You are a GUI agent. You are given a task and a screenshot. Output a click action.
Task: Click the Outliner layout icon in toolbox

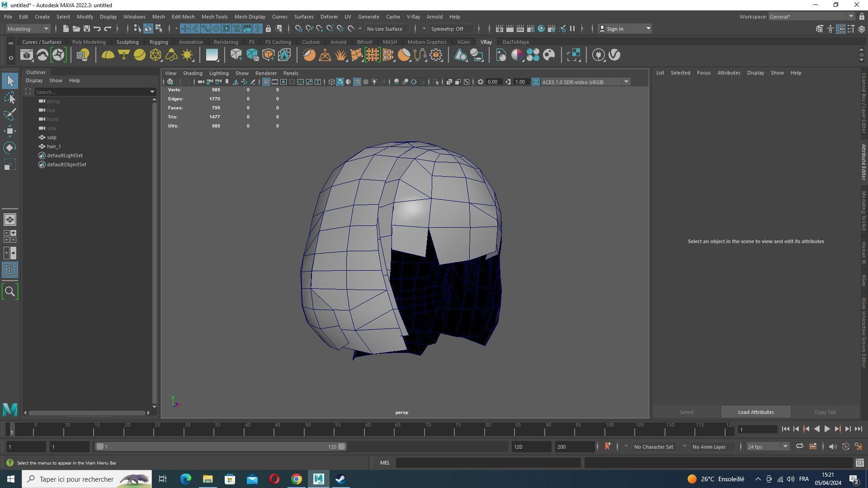pos(10,270)
